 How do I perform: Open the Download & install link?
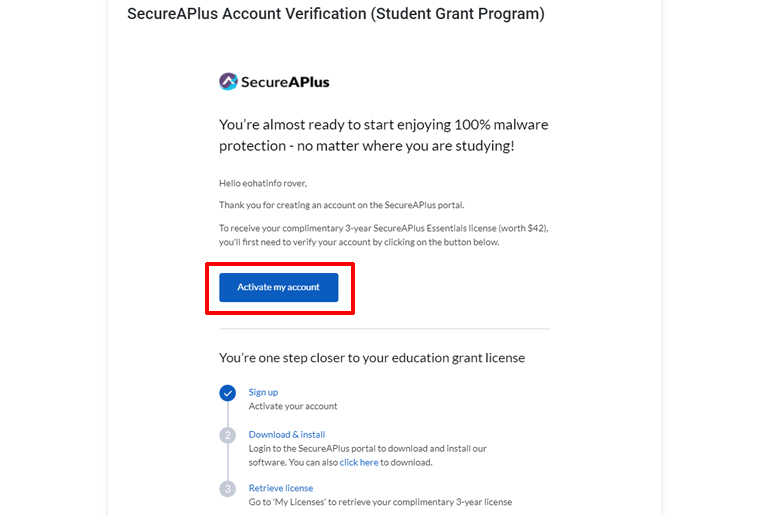pyautogui.click(x=287, y=434)
